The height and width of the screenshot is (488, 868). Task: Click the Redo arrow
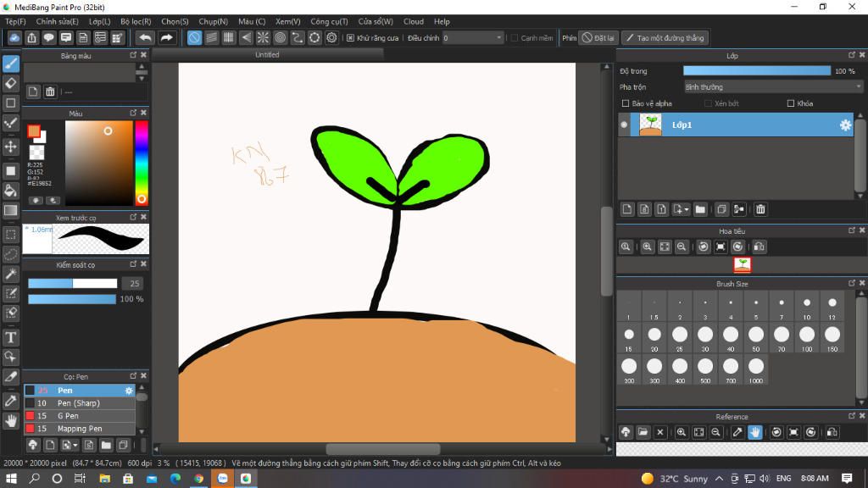[x=166, y=37]
